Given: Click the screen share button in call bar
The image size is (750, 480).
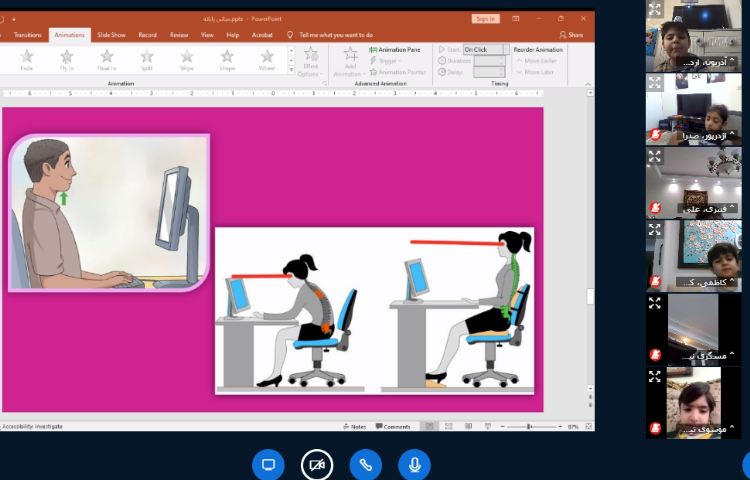Looking at the screenshot, I should point(268,465).
